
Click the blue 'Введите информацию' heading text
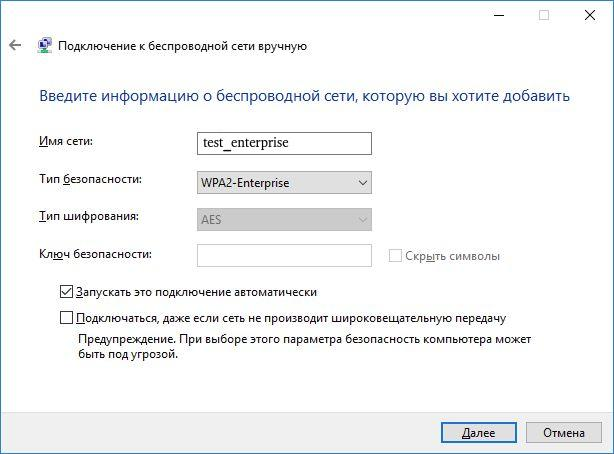[304, 97]
